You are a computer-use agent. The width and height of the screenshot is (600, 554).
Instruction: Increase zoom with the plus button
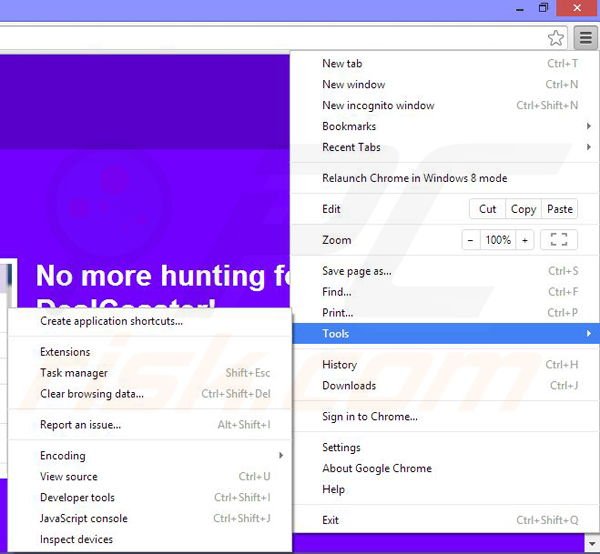(525, 240)
